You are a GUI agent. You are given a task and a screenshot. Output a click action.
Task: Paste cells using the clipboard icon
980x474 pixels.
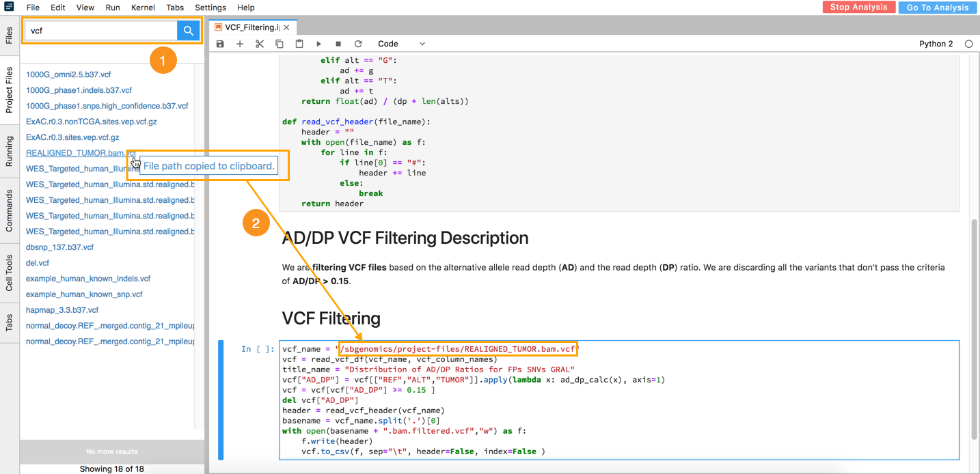(299, 43)
